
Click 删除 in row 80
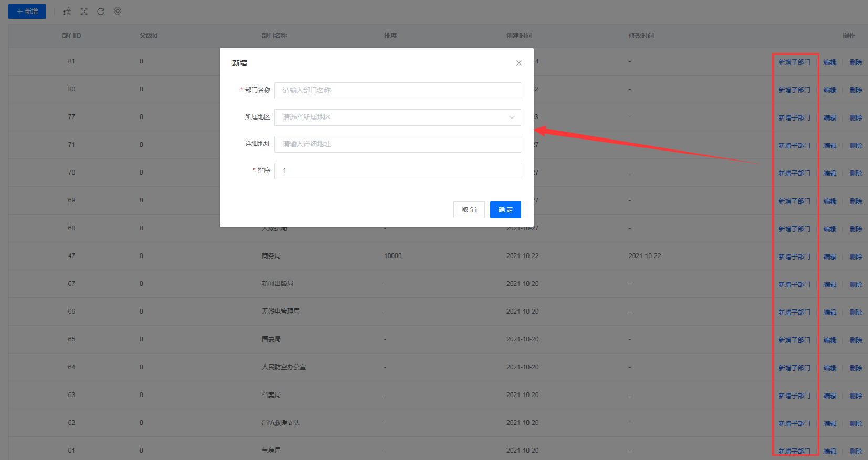coord(856,90)
